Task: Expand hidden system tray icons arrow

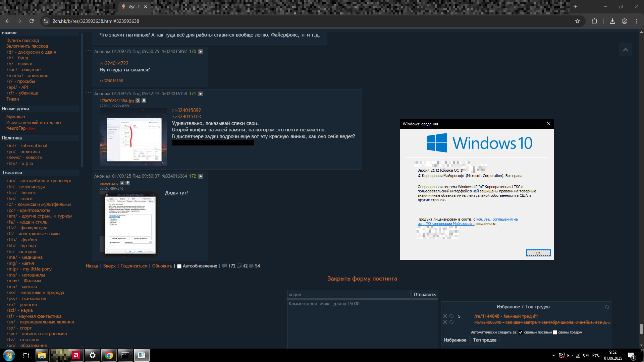Action: point(553,355)
